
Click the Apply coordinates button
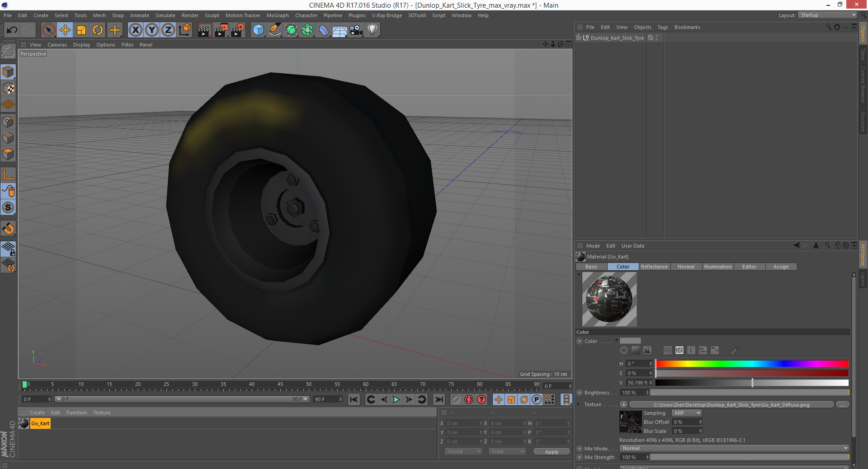point(552,451)
